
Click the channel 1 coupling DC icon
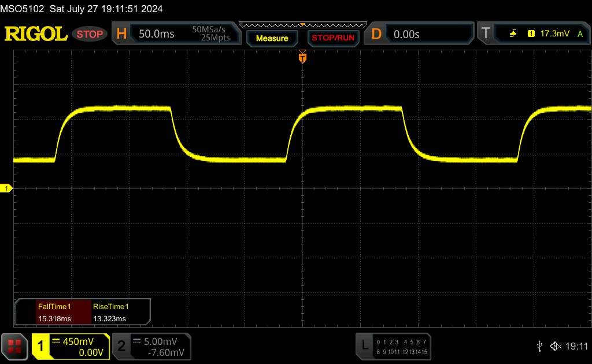point(56,341)
